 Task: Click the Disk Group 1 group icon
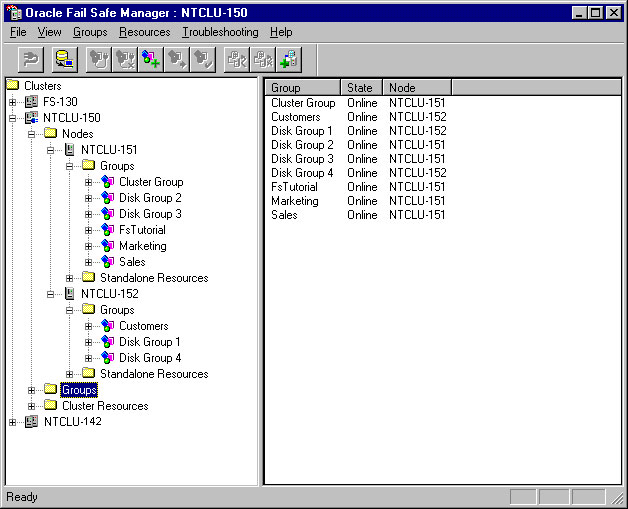pyautogui.click(x=108, y=342)
